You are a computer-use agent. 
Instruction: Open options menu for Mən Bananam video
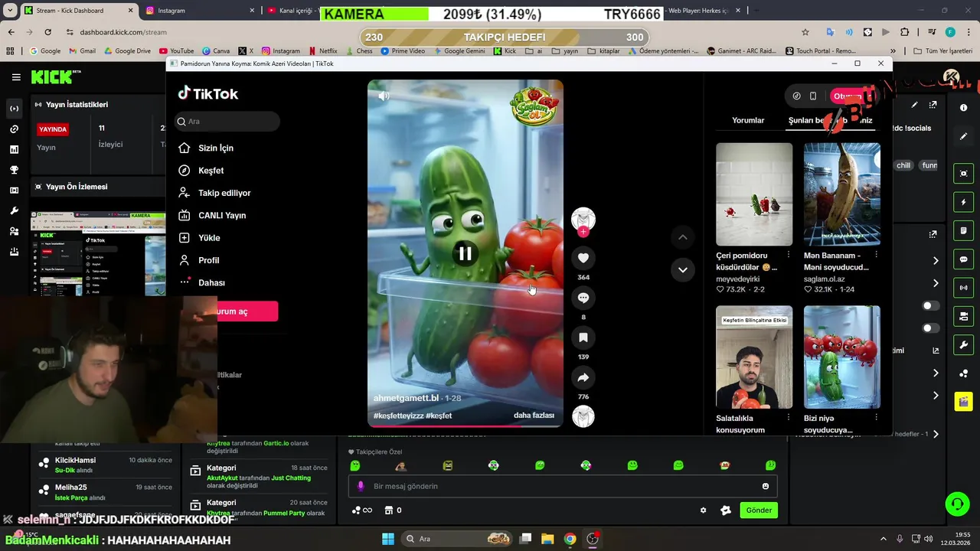pyautogui.click(x=876, y=255)
